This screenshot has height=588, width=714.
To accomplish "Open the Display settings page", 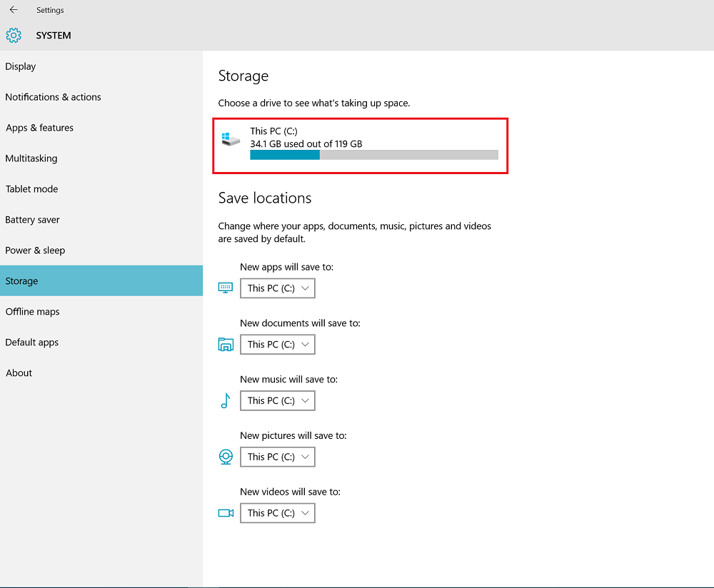I will click(x=101, y=66).
